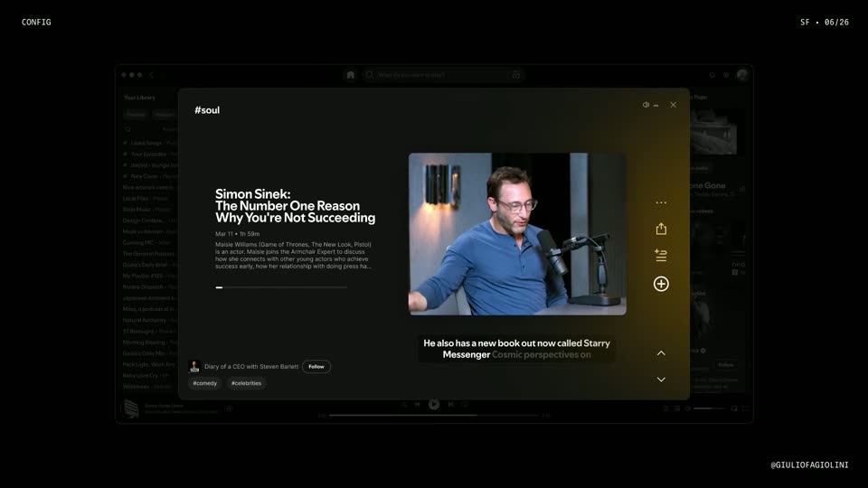The image size is (868, 488).
Task: Play track in background player bar
Action: point(434,405)
